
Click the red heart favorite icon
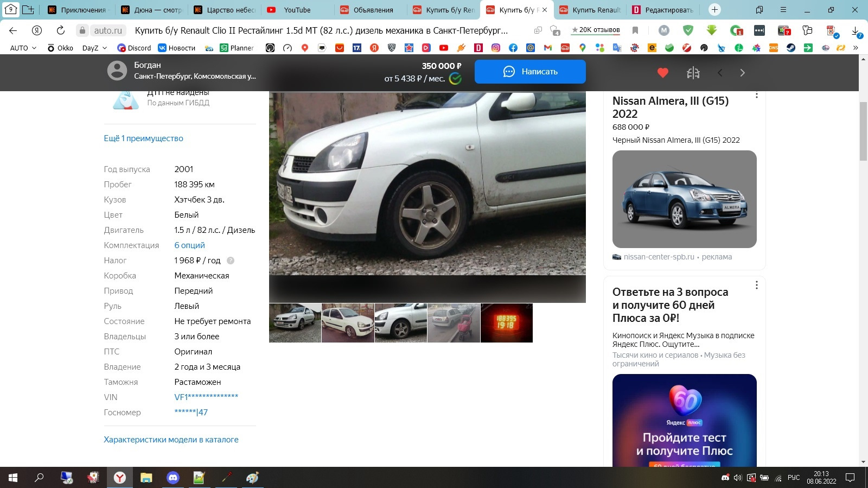point(663,73)
